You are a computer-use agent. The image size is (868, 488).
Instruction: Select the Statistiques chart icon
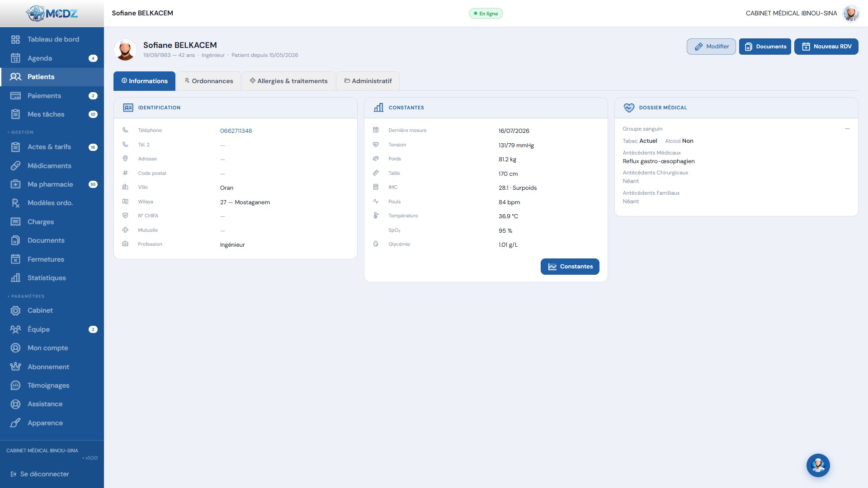[x=15, y=278]
